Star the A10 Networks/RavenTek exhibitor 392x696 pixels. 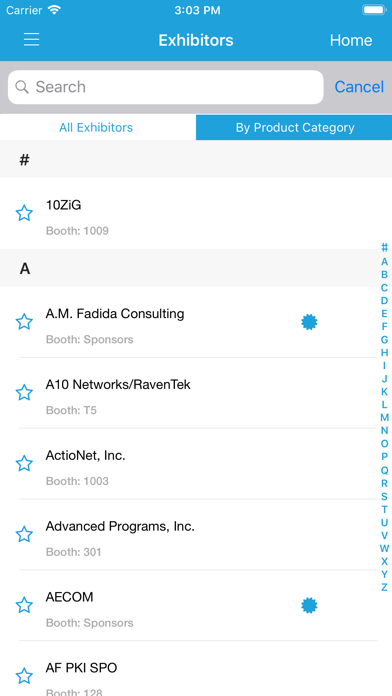click(x=24, y=393)
